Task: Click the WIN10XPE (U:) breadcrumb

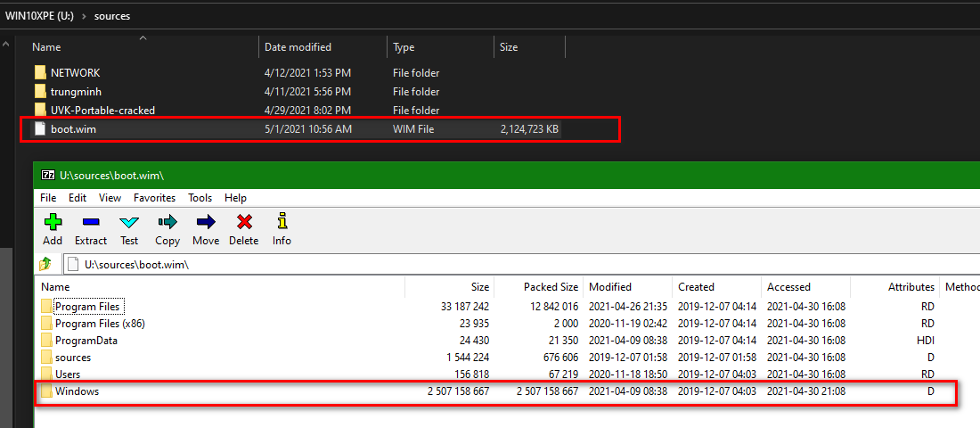Action: (39, 16)
